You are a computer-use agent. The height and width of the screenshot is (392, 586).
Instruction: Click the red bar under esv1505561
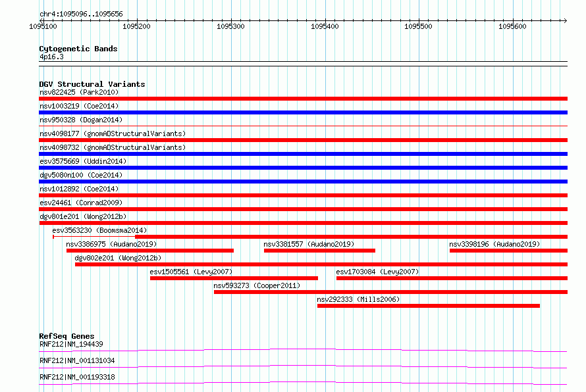[x=234, y=278]
